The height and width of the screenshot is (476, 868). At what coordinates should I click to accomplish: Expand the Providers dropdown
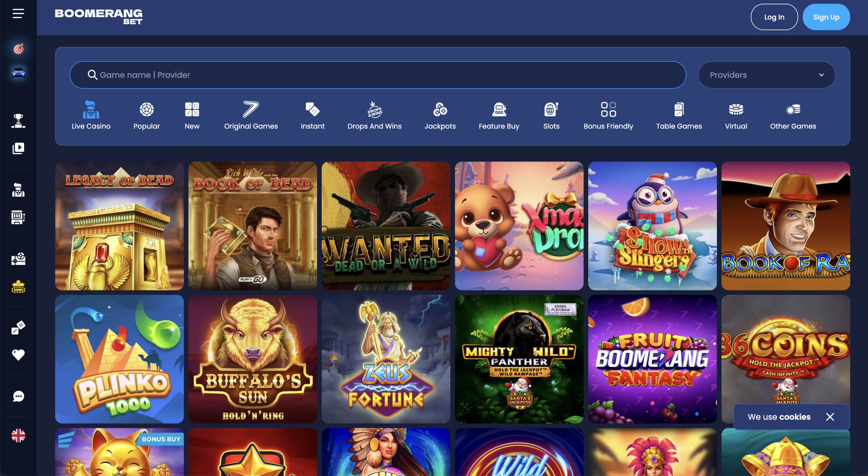click(x=766, y=75)
